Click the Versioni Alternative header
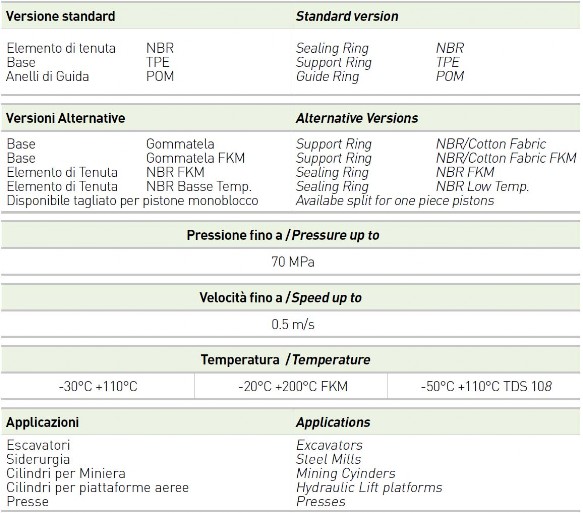The image size is (583, 513). coord(65,118)
